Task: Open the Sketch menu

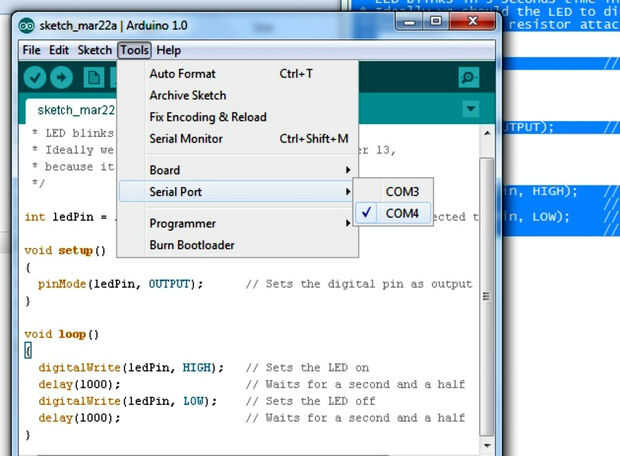Action: 95,50
